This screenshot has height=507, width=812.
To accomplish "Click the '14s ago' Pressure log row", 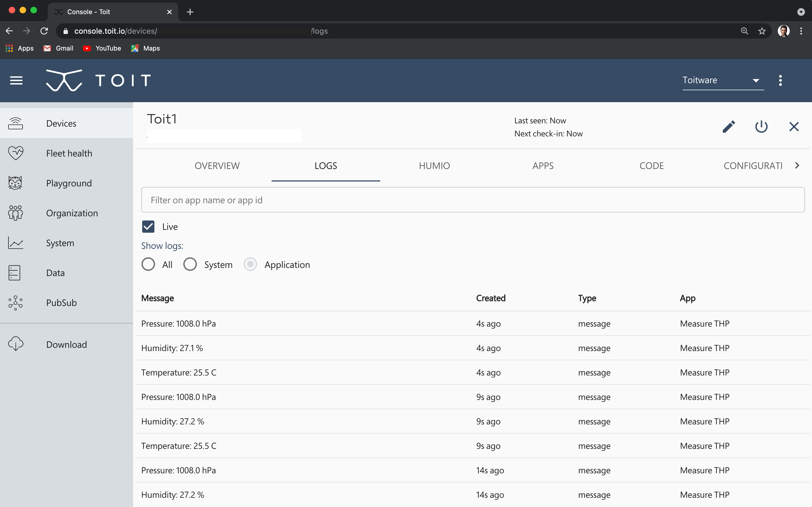I will point(473,470).
